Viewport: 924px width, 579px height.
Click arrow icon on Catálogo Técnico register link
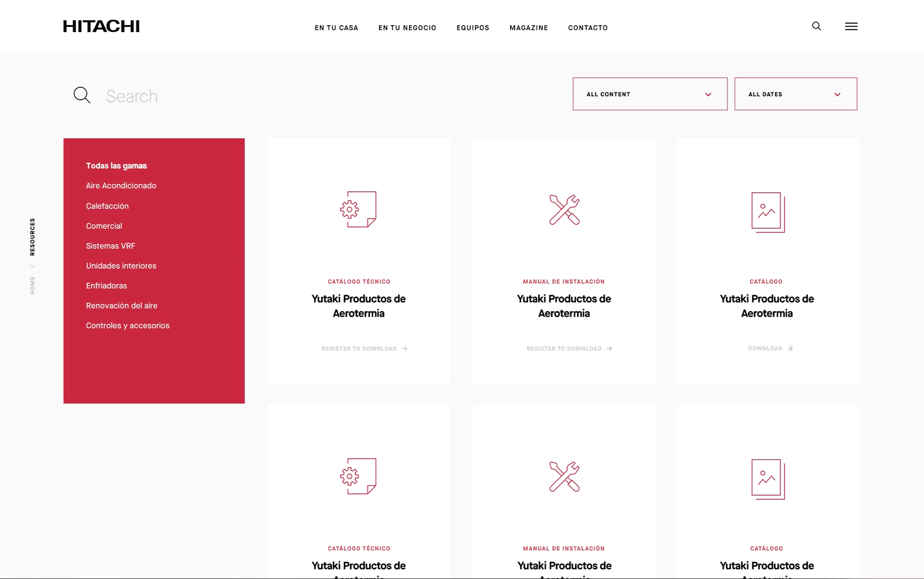[x=405, y=349]
